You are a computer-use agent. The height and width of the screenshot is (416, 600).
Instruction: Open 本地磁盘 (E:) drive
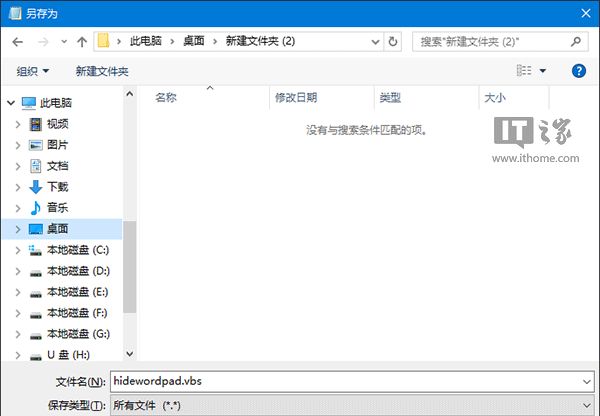point(78,292)
